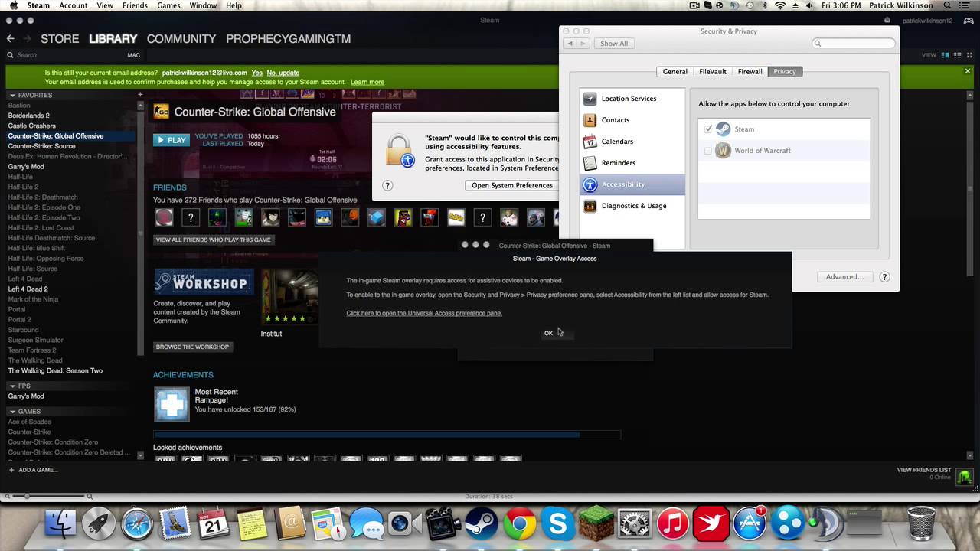Switch to the Firewall tab
Viewport: 980px width, 551px height.
(x=750, y=71)
